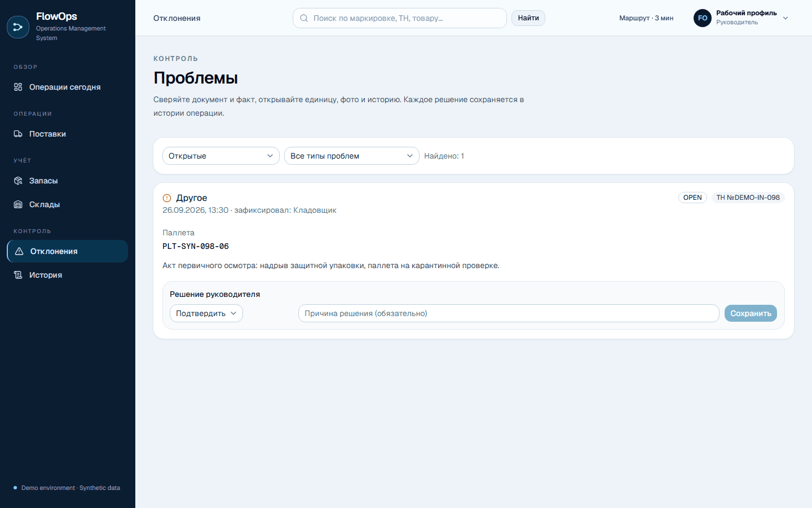The width and height of the screenshot is (812, 508).
Task: Open Запасы in the sidebar
Action: click(68, 181)
